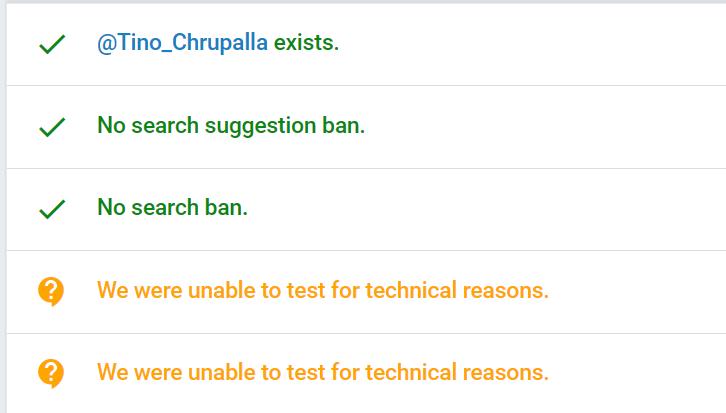Click "We were" in the first orange warning
726x413 pixels.
pos(132,291)
